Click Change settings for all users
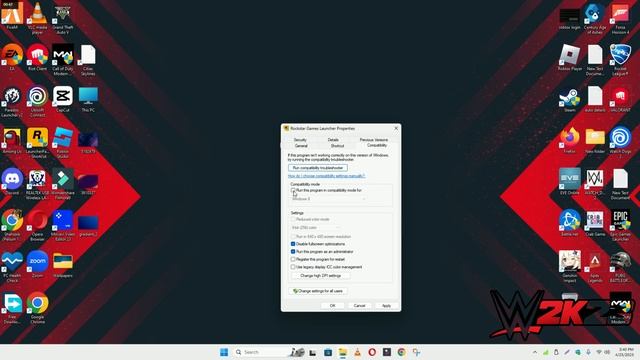Viewport: 640px width, 360px height. click(318, 291)
